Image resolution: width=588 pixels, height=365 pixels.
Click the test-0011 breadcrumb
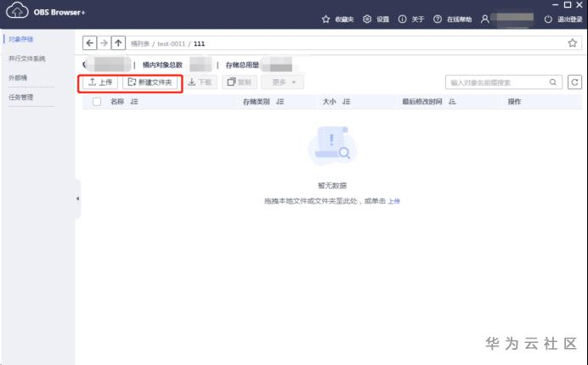point(172,43)
